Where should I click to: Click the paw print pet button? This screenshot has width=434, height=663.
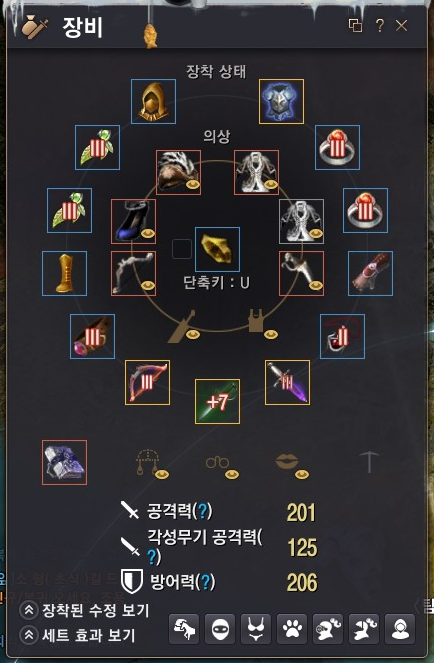(x=292, y=629)
